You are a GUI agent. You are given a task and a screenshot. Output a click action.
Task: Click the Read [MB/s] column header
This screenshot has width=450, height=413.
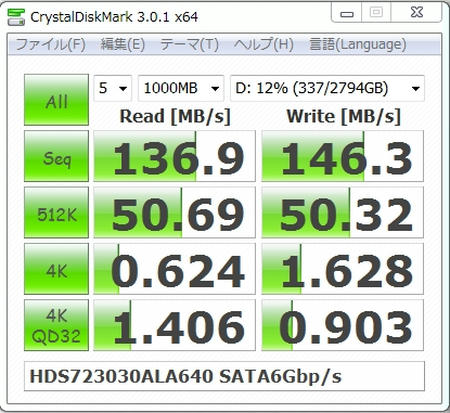pyautogui.click(x=175, y=117)
